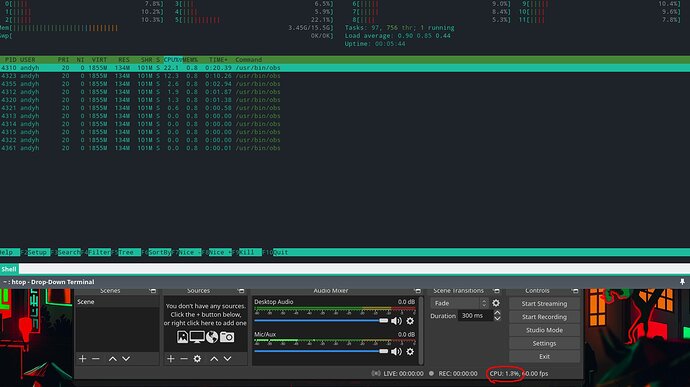
Task: Click the REC: 00:00:00 status indicator
Action: coord(453,373)
